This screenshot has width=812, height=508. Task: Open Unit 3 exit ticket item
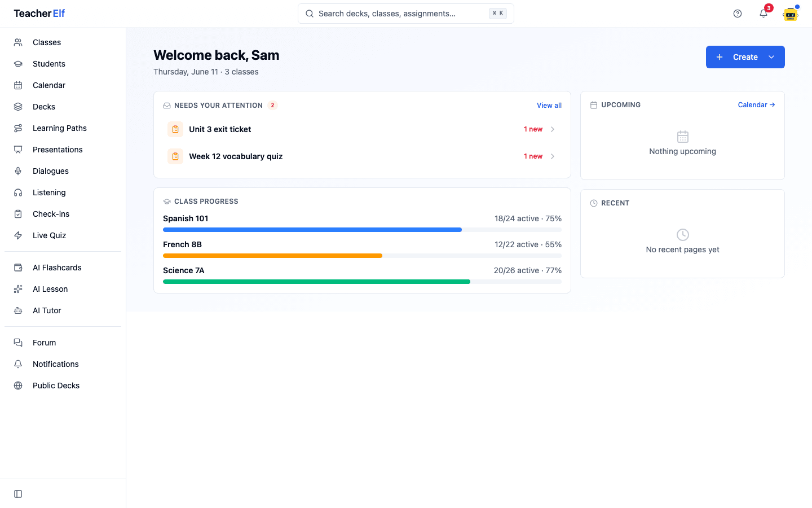[362, 129]
